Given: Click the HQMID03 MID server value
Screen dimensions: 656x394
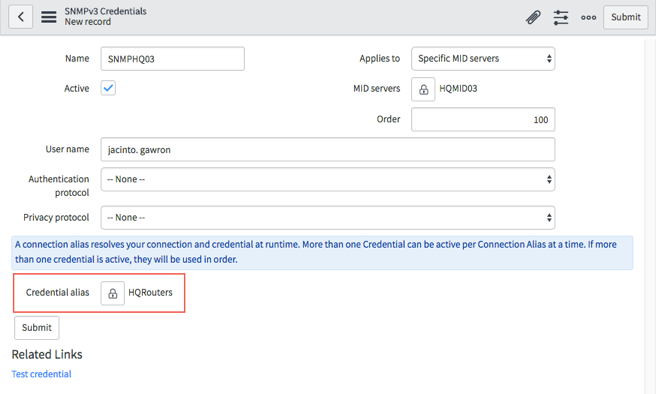Looking at the screenshot, I should [458, 89].
